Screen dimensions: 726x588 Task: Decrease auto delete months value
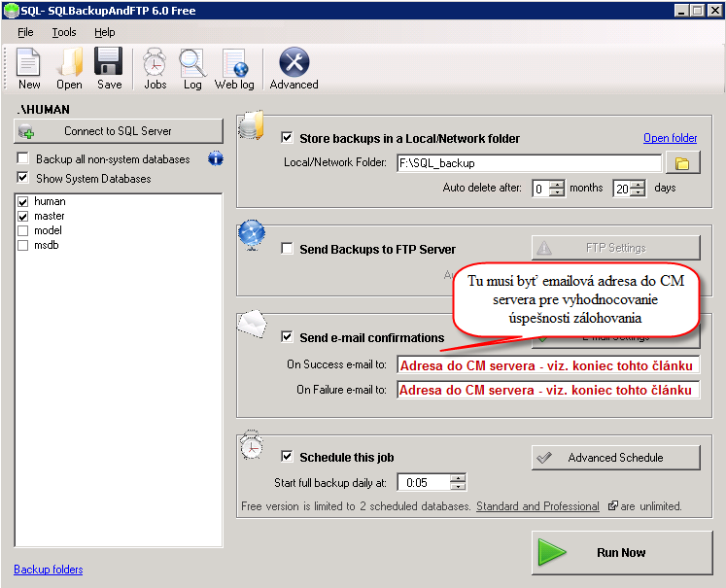tap(557, 192)
